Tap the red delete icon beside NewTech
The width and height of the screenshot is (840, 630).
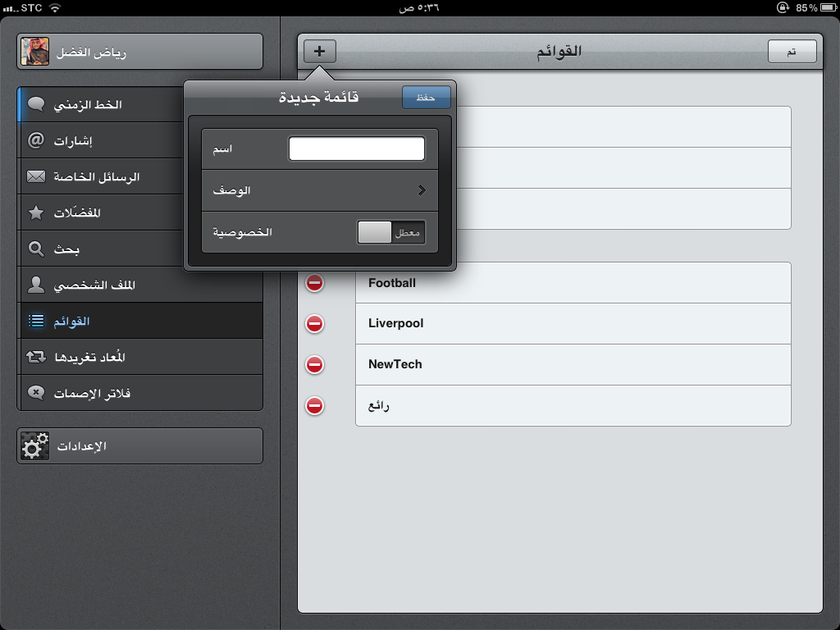click(x=314, y=364)
